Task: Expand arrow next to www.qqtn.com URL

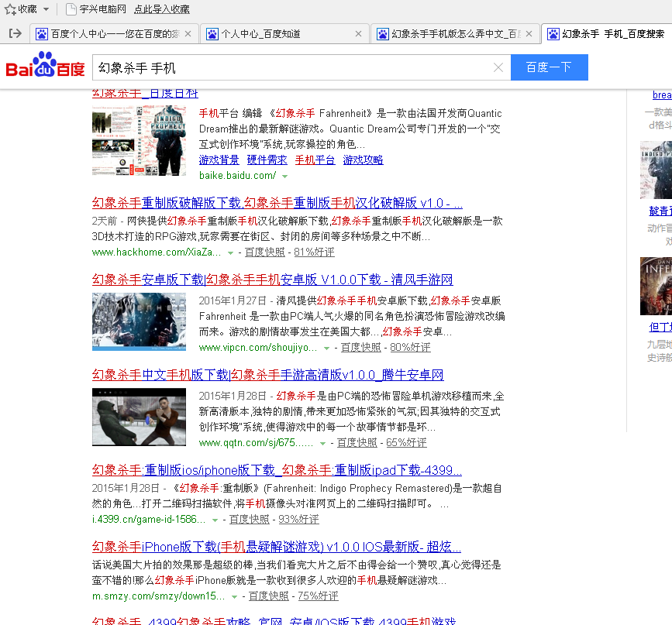Action: click(x=322, y=443)
